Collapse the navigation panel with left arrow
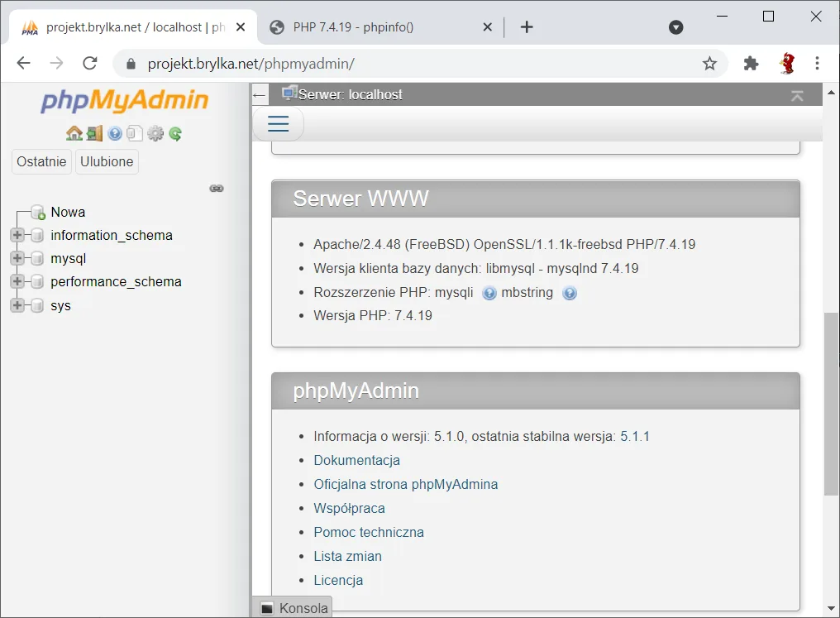Screen dimensions: 840x618 click(x=260, y=95)
